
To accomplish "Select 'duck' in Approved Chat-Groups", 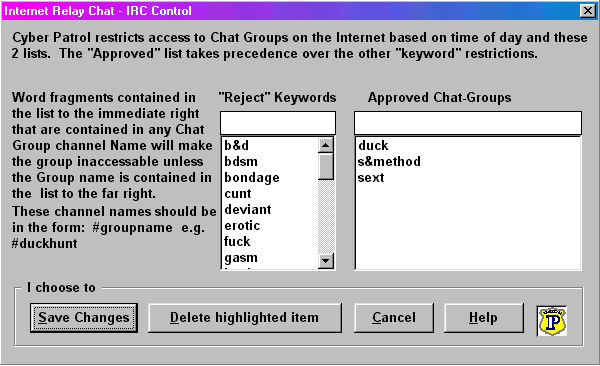I will (x=468, y=145).
